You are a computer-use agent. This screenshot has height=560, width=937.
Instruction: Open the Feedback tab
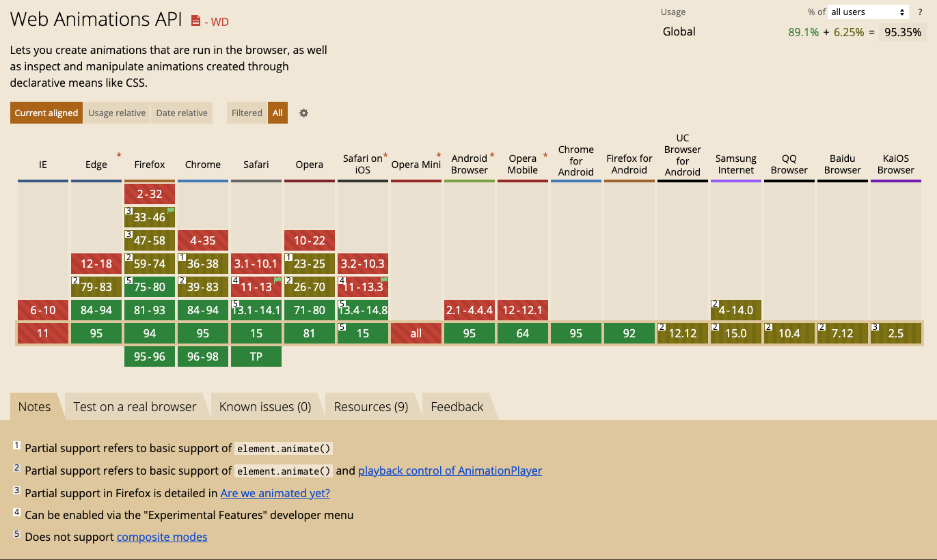[457, 406]
